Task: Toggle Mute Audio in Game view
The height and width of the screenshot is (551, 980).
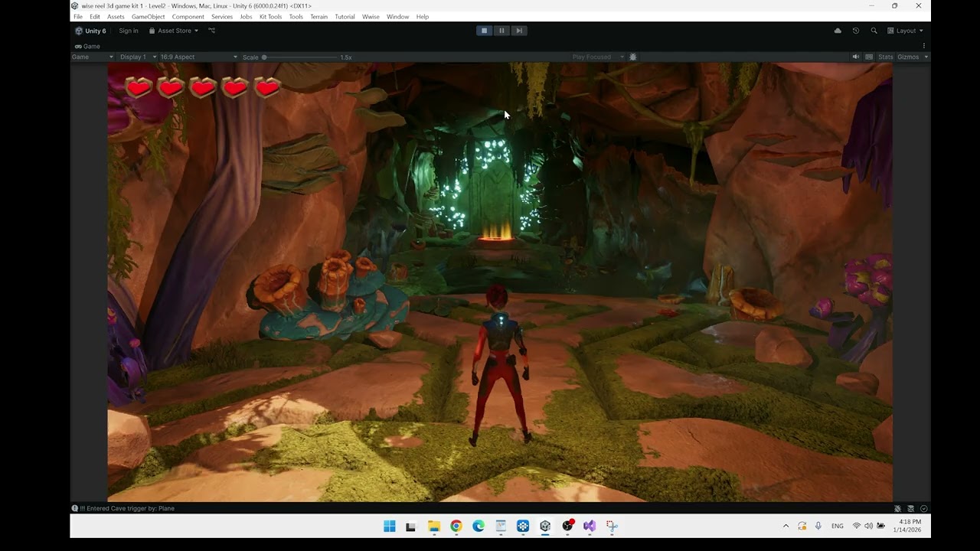Action: point(856,57)
